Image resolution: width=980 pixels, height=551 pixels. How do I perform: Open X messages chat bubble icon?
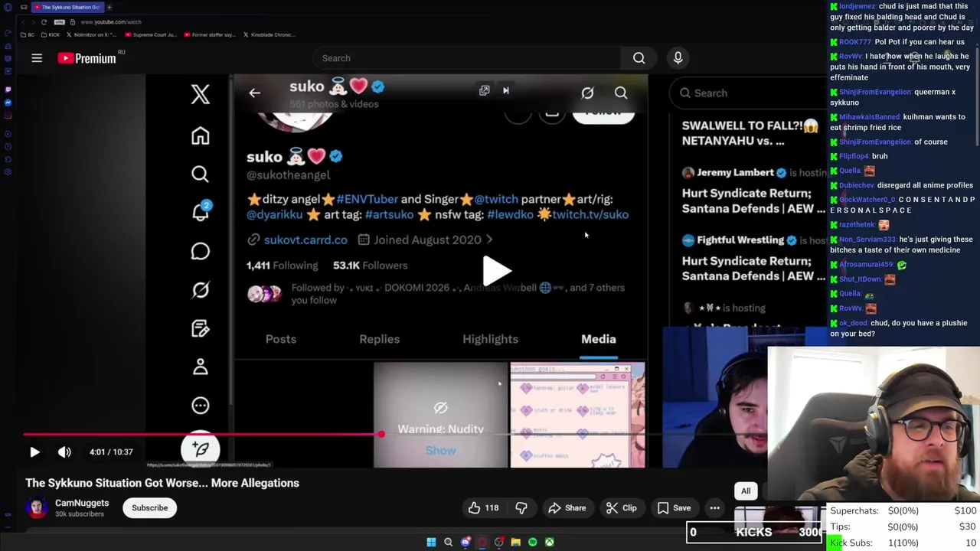pos(200,251)
